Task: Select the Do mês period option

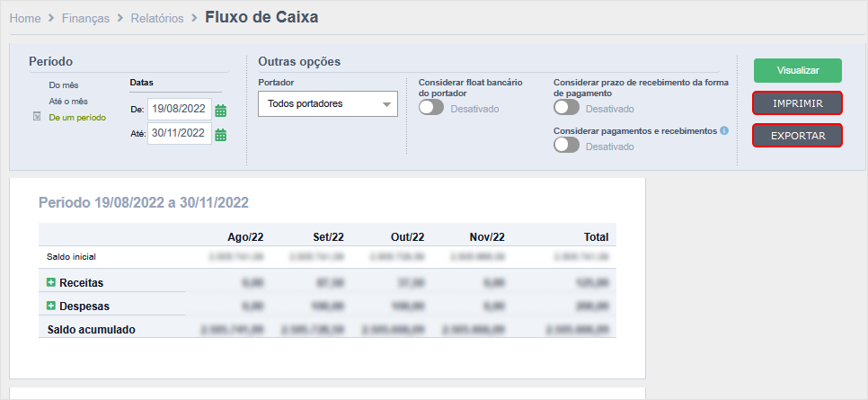Action: 64,85
